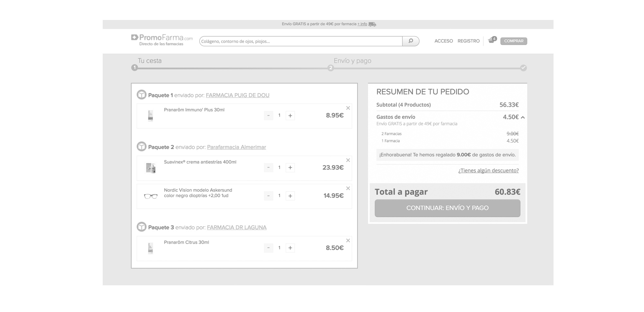This screenshot has height=312, width=644.
Task: Click REGISTRO in the header
Action: [469, 41]
